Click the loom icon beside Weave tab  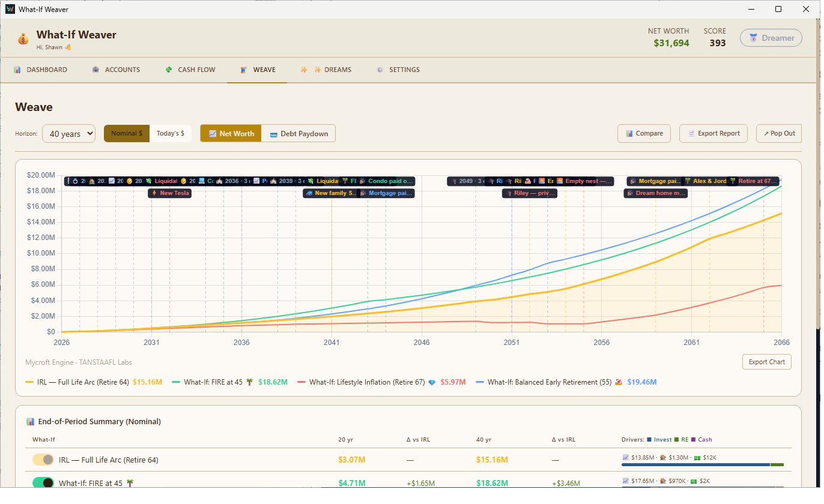243,70
